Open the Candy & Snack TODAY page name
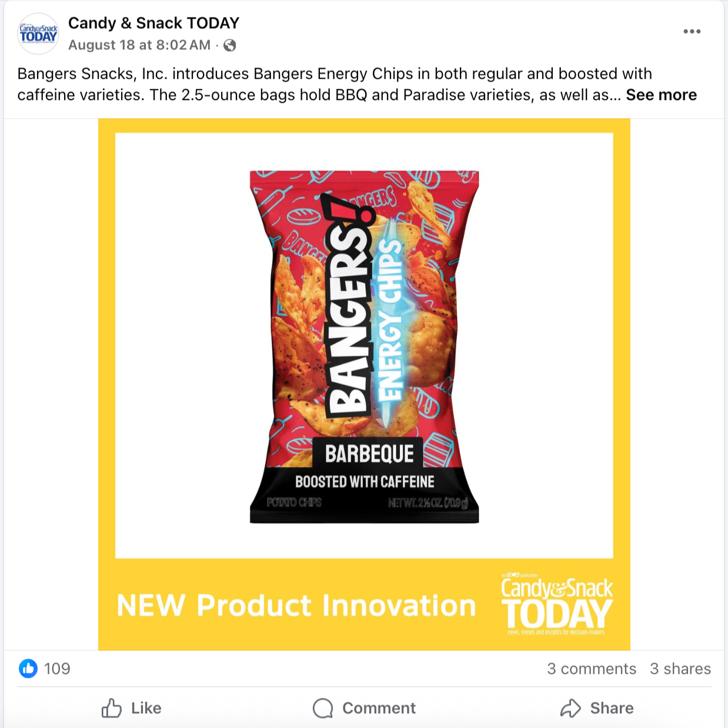The height and width of the screenshot is (728, 728). (x=153, y=23)
